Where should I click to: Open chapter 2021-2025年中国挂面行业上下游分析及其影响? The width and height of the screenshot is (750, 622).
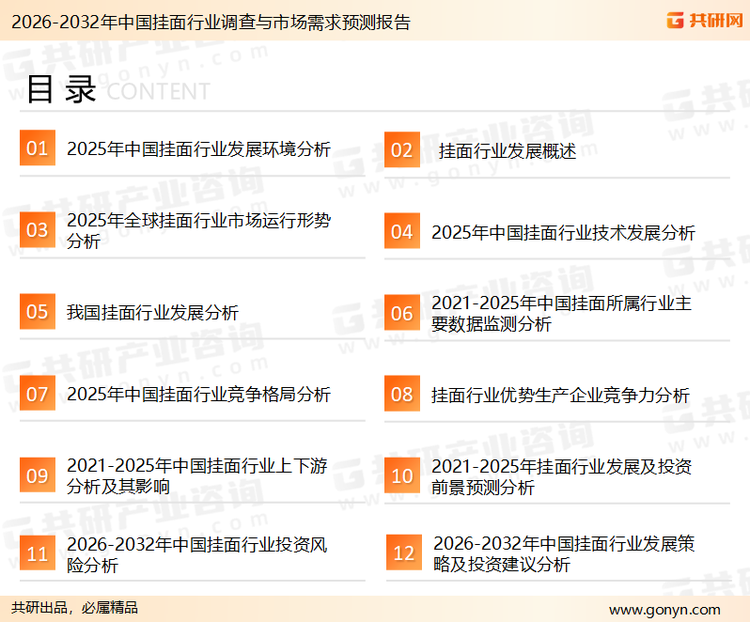[x=197, y=476]
